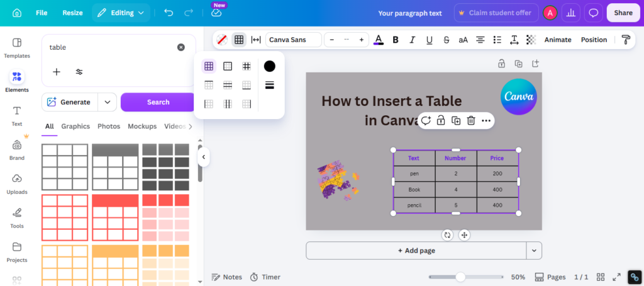Click the purple Search button
Image resolution: width=644 pixels, height=286 pixels.
click(158, 102)
